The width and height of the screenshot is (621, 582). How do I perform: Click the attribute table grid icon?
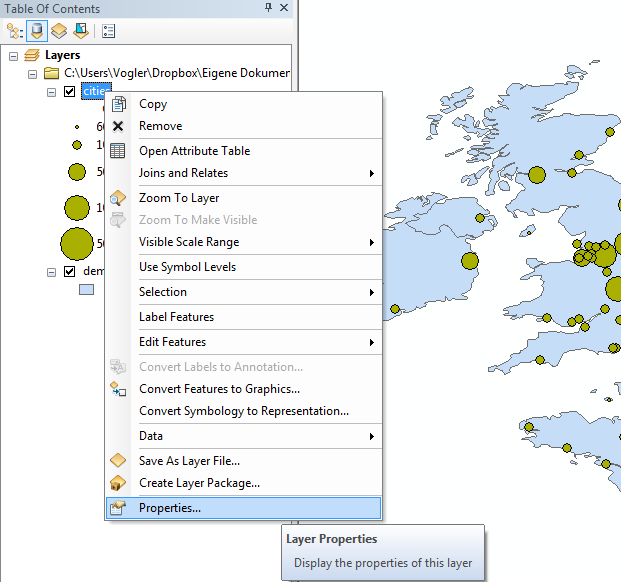point(118,151)
